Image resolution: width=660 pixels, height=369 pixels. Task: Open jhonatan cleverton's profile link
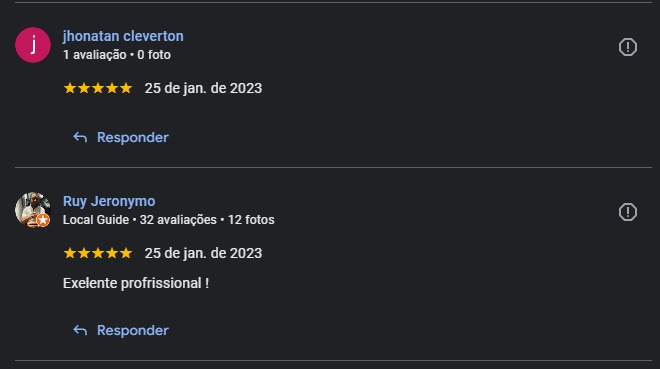(123, 36)
